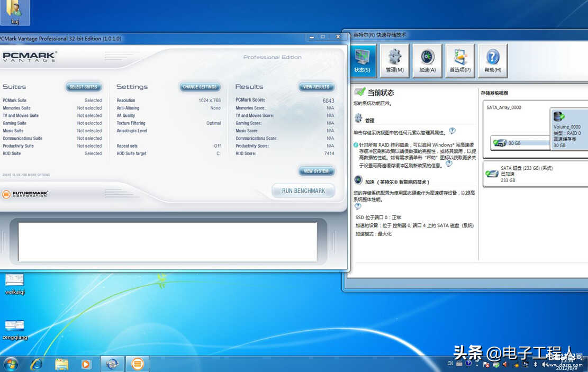
Task: Click the Gaming Suite row in Suites
Action: 52,123
